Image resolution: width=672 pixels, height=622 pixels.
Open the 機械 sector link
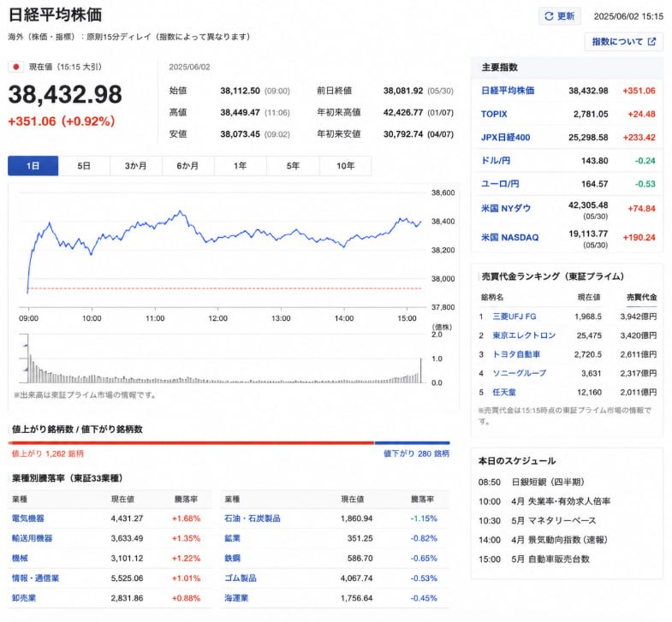tap(20, 558)
